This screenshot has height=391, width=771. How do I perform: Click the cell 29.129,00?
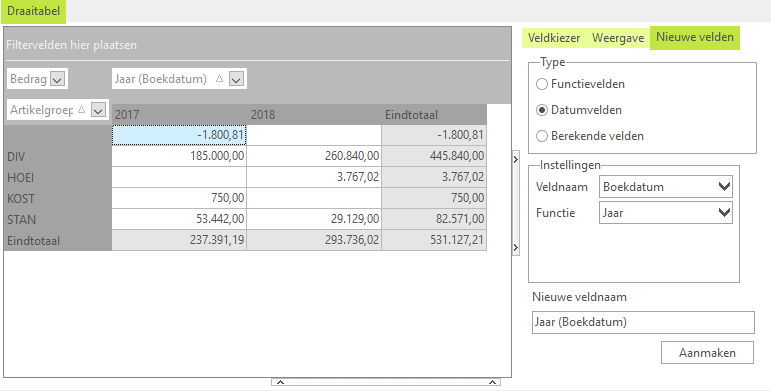point(315,219)
